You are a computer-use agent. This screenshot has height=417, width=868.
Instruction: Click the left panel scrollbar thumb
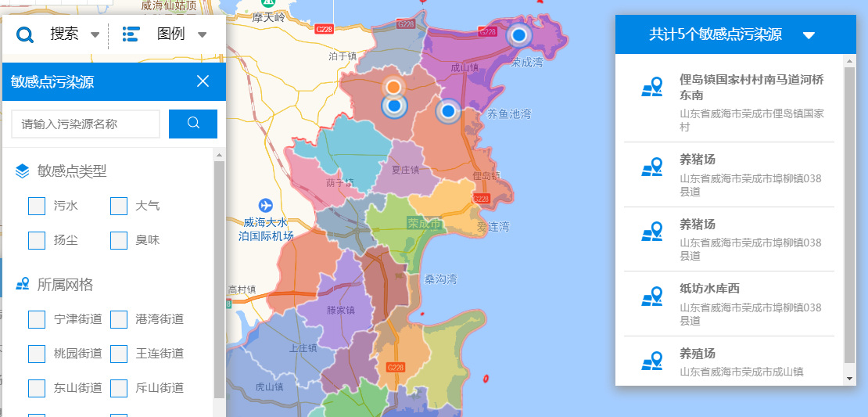tap(219, 279)
